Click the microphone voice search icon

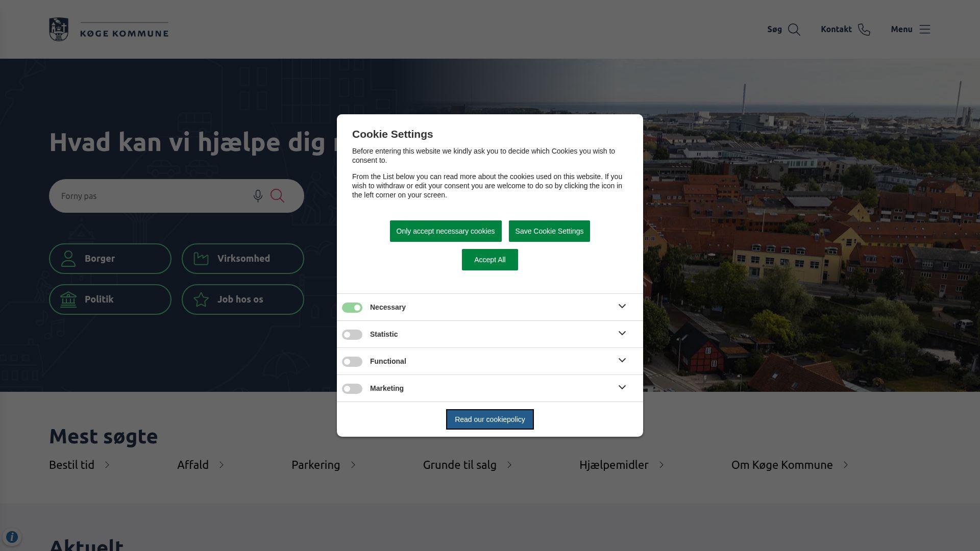258,196
